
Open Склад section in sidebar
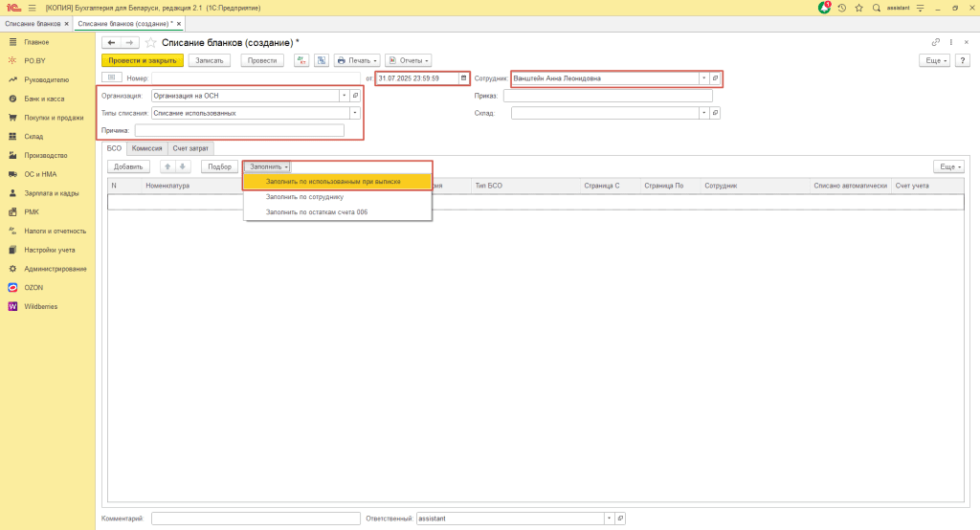(33, 136)
